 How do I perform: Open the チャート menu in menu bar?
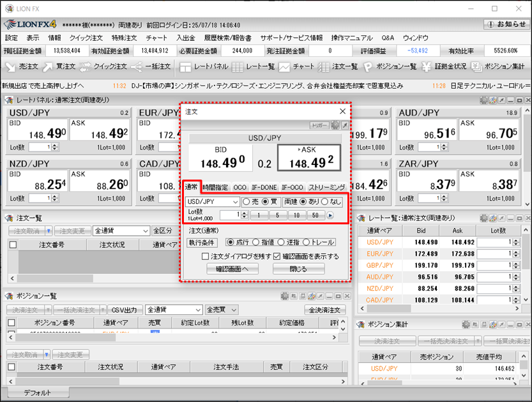[156, 38]
